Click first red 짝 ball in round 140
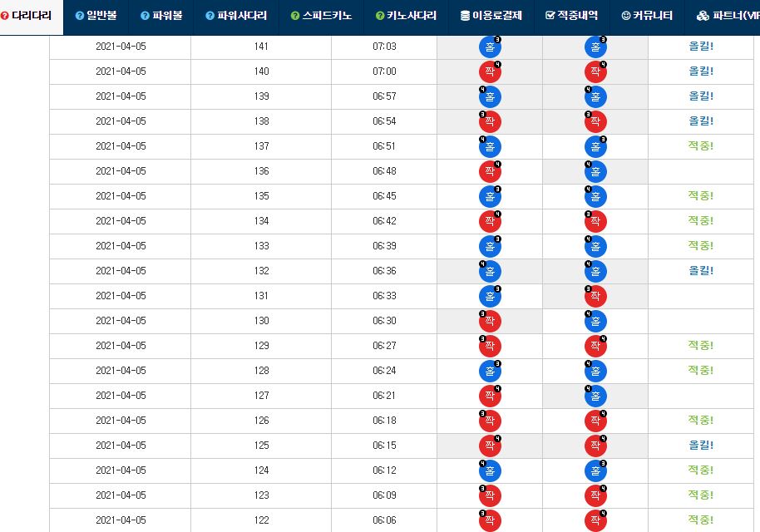 coord(490,71)
